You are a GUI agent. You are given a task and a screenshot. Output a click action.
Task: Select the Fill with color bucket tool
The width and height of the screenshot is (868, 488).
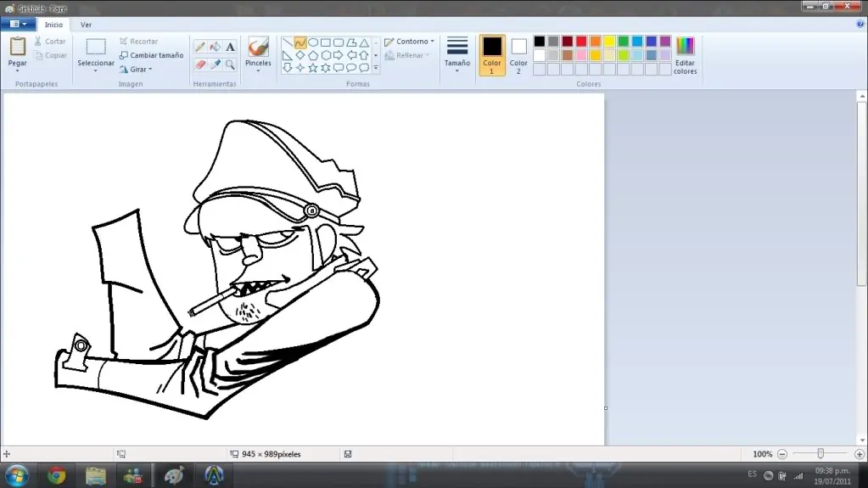(x=216, y=47)
